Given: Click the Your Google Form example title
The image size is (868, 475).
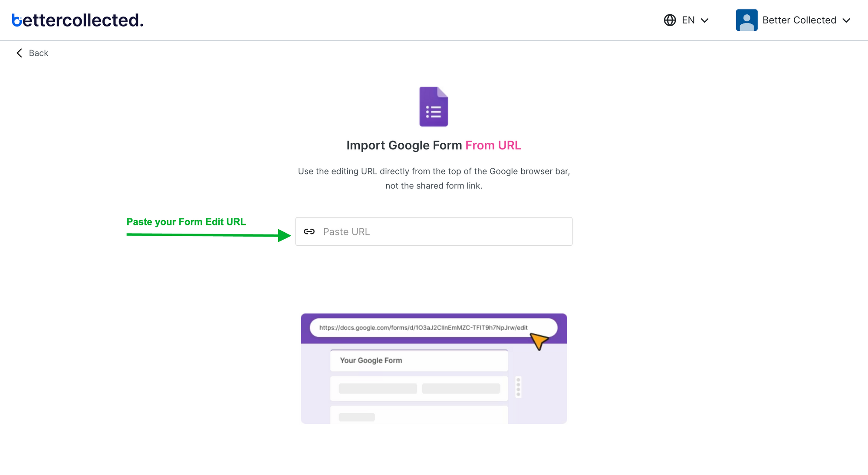Looking at the screenshot, I should coord(371,360).
